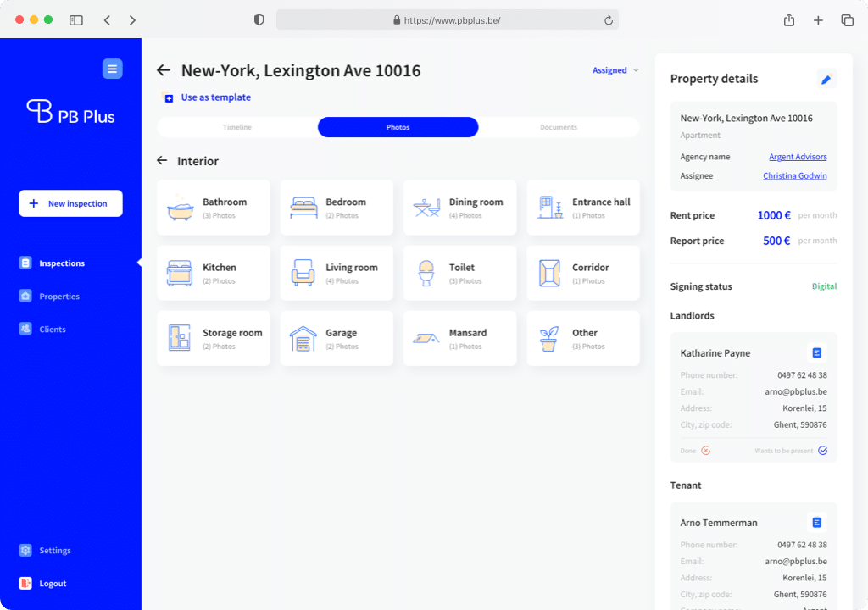Click the Use as template link
The height and width of the screenshot is (610, 868).
pyautogui.click(x=216, y=97)
